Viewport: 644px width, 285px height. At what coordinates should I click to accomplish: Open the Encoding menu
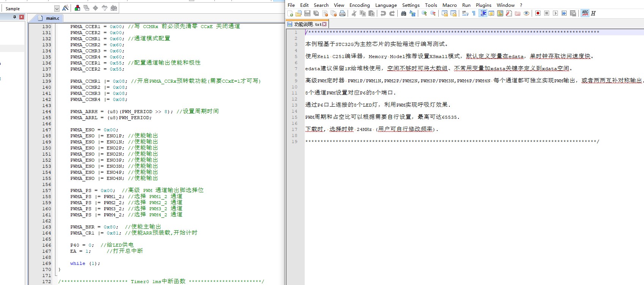click(x=359, y=5)
